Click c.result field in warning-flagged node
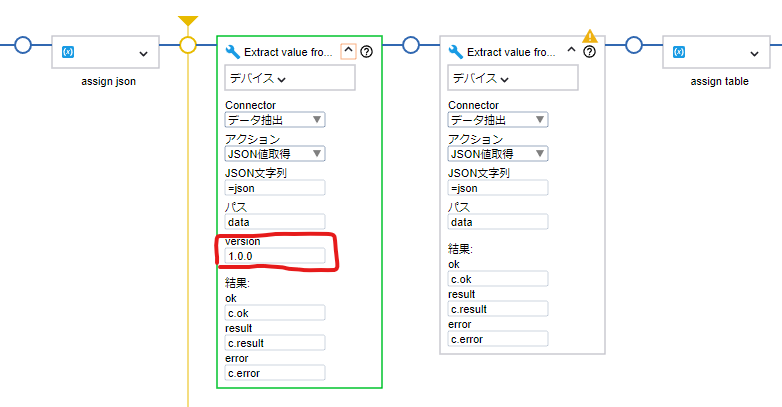The width and height of the screenshot is (782, 407). [498, 309]
